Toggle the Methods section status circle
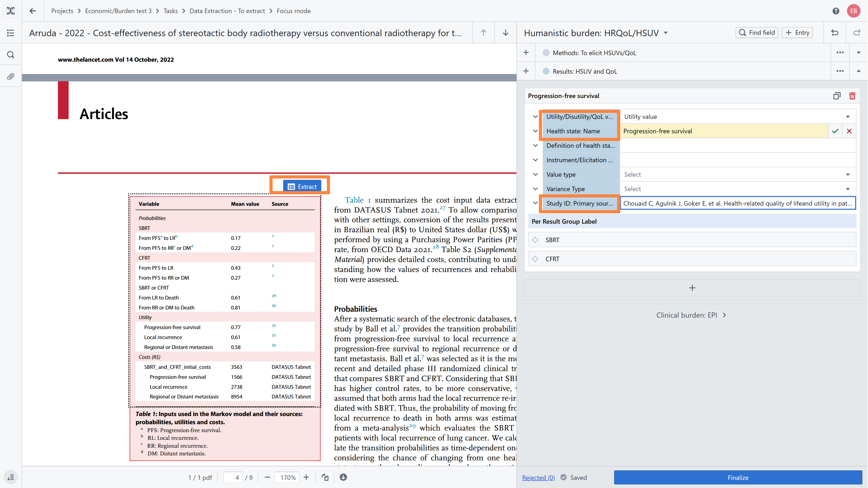The image size is (868, 488). 546,53
